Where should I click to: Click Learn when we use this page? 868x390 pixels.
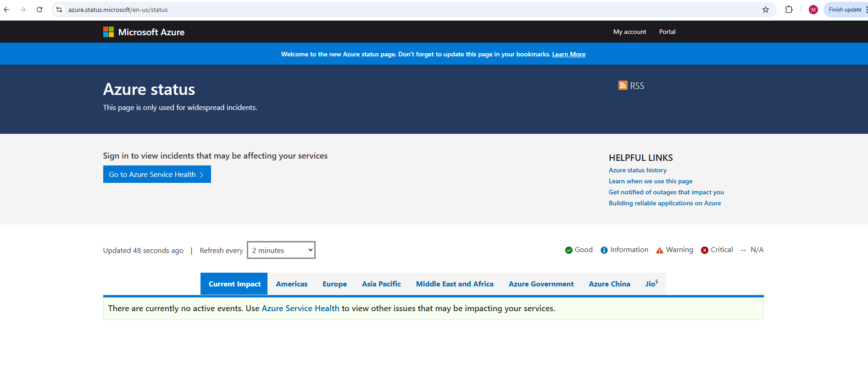coord(651,181)
